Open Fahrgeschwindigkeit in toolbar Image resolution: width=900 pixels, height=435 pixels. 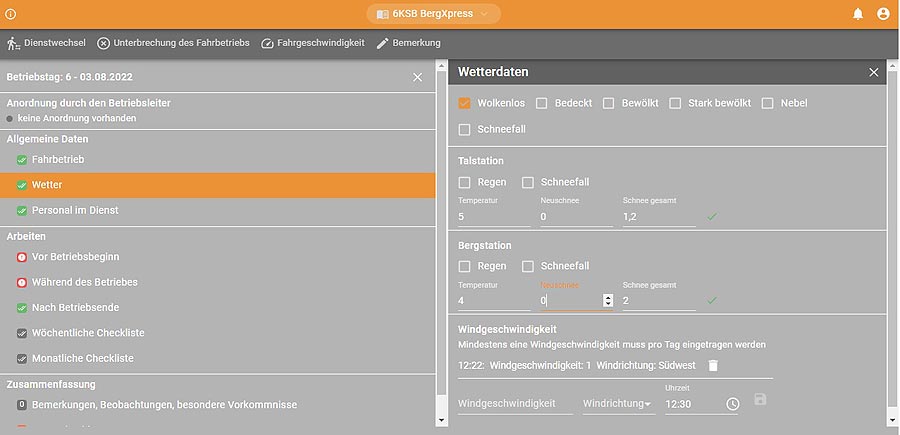313,43
